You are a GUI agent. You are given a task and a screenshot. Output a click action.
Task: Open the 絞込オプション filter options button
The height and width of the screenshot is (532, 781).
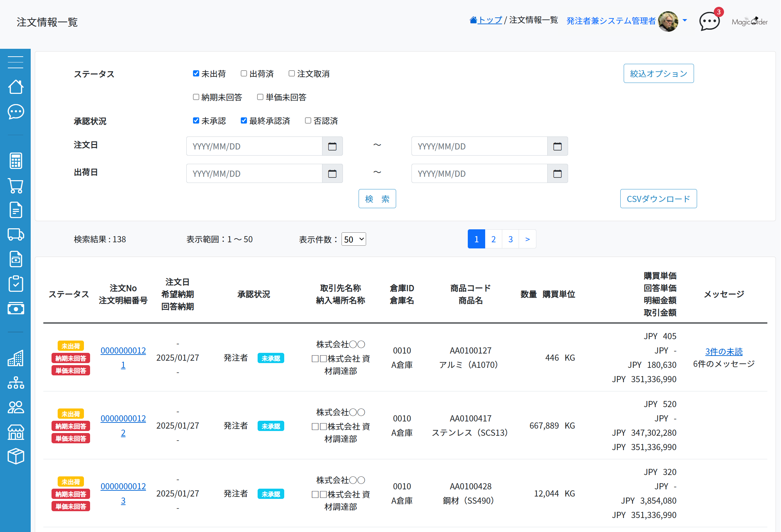[659, 73]
